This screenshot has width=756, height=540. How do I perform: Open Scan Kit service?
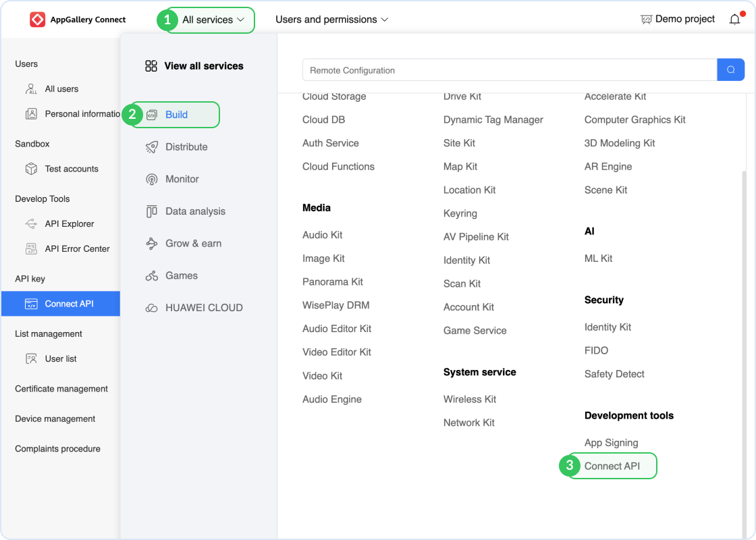pos(462,284)
